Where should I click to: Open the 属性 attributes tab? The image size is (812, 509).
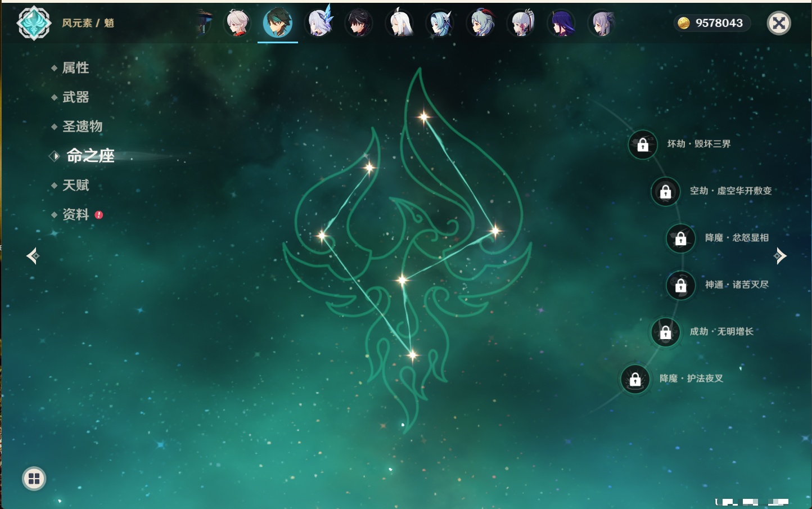click(x=75, y=68)
